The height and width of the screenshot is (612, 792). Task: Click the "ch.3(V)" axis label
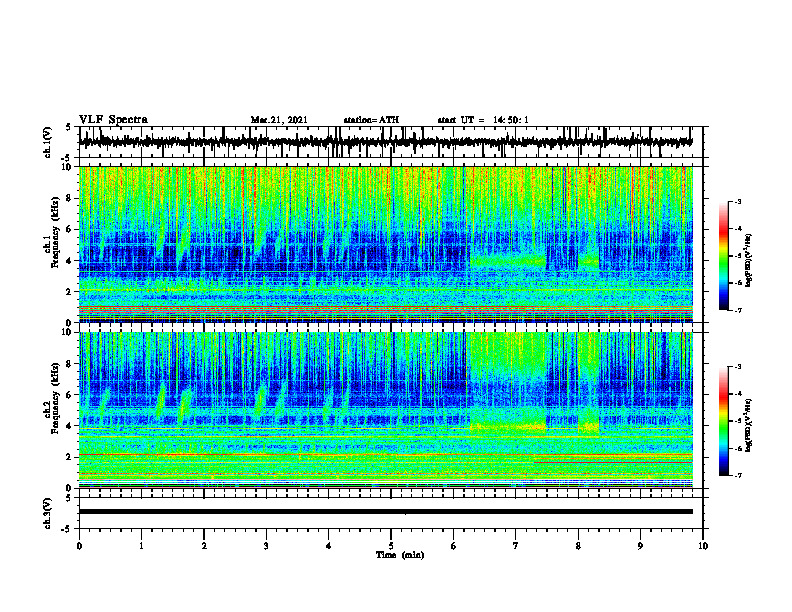[x=48, y=513]
